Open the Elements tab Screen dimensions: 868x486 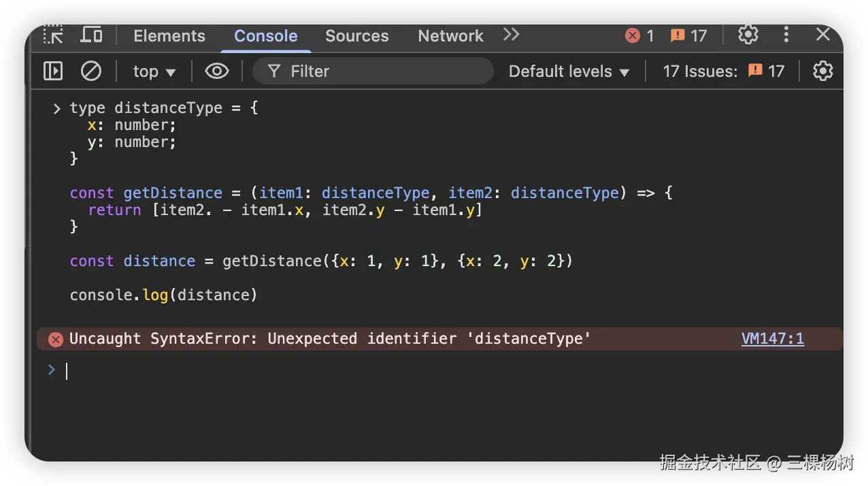pos(169,36)
